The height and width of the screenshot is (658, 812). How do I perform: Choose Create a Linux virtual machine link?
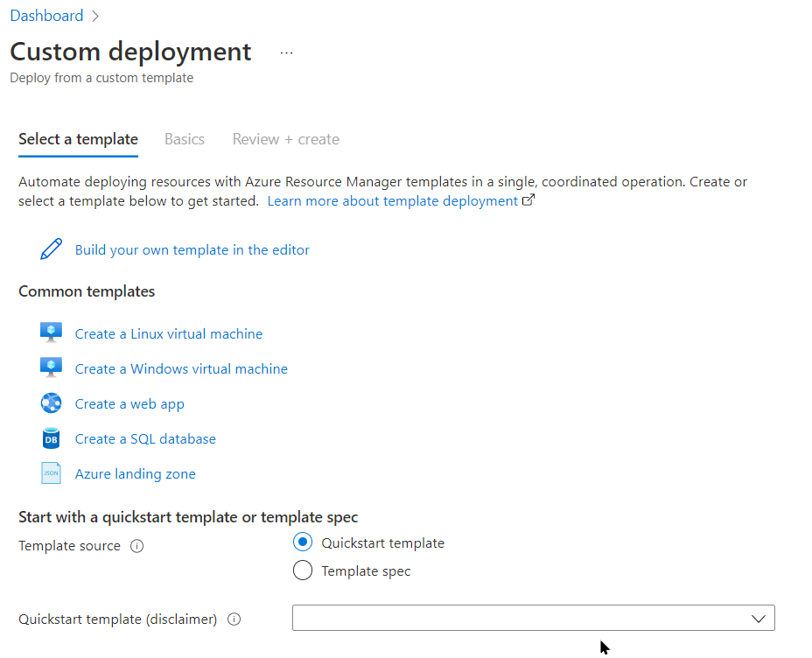(169, 333)
